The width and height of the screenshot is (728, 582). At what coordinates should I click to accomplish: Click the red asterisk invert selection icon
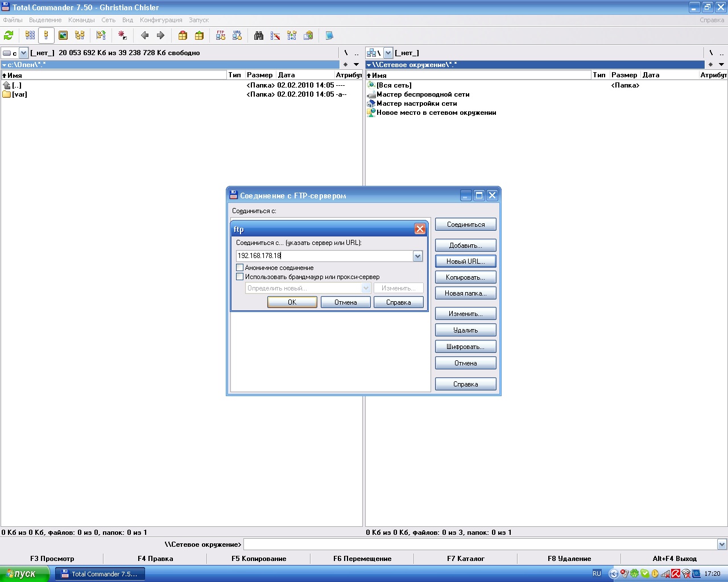(122, 35)
